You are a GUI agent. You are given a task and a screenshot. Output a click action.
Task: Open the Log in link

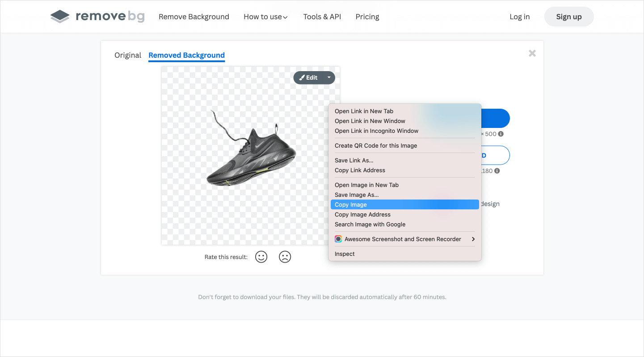point(519,17)
